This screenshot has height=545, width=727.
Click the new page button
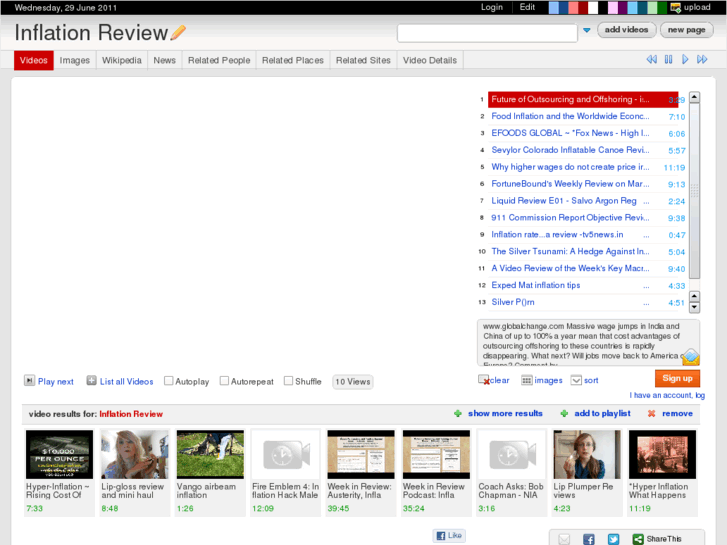click(x=686, y=30)
